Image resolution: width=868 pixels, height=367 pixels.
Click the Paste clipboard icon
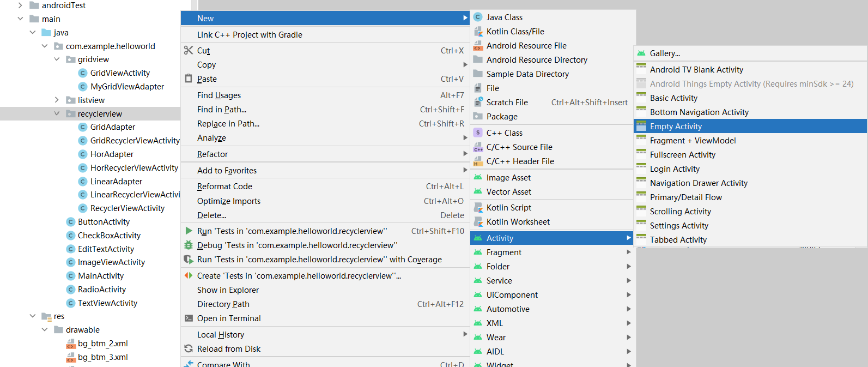[189, 79]
